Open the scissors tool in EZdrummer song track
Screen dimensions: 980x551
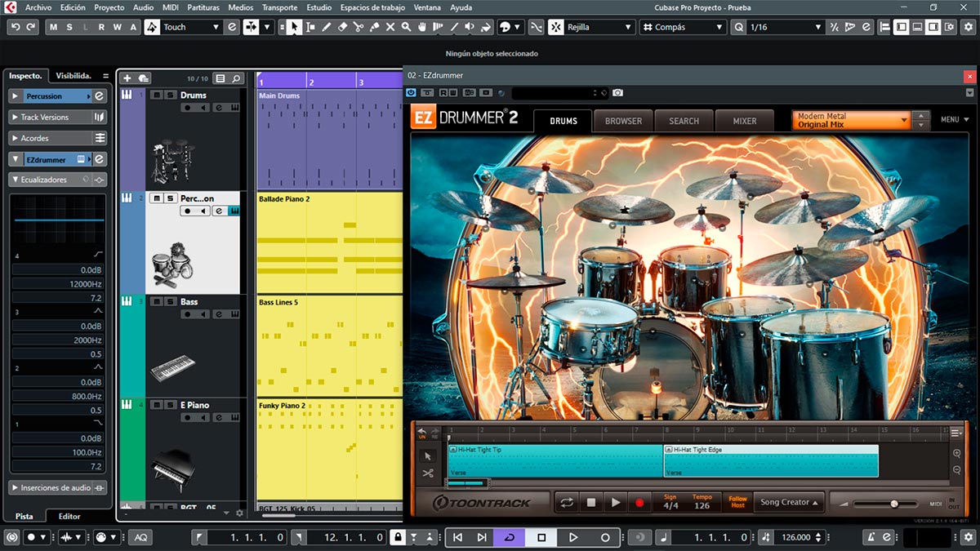click(x=427, y=473)
